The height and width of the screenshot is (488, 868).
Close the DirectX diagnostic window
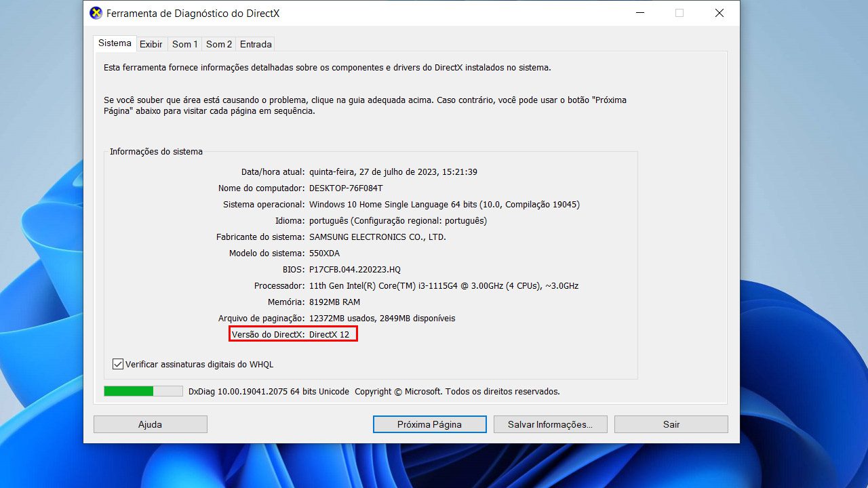coord(719,13)
